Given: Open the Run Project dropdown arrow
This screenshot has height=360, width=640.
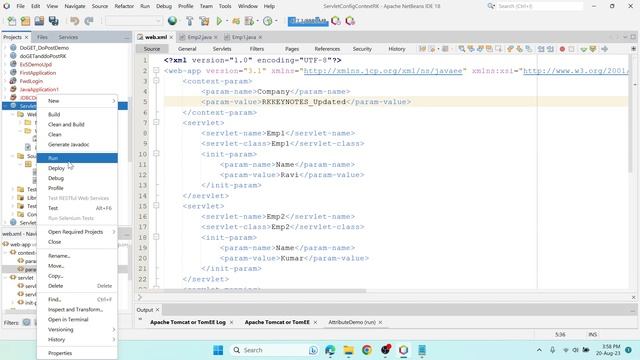Looking at the screenshot, I should pyautogui.click(x=227, y=21).
